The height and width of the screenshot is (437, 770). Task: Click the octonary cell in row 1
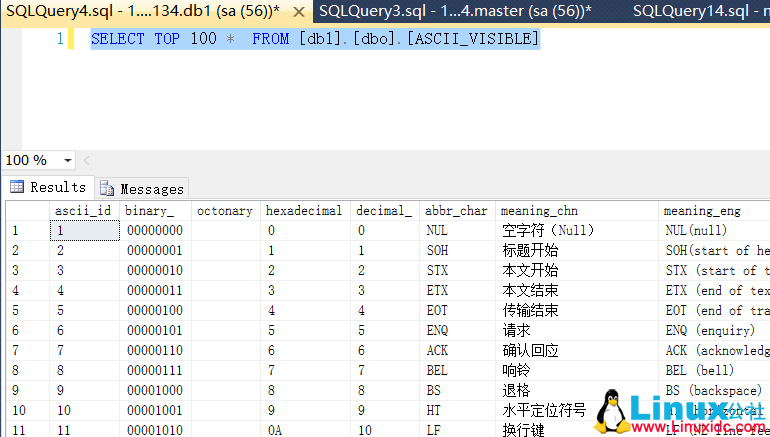click(x=226, y=230)
